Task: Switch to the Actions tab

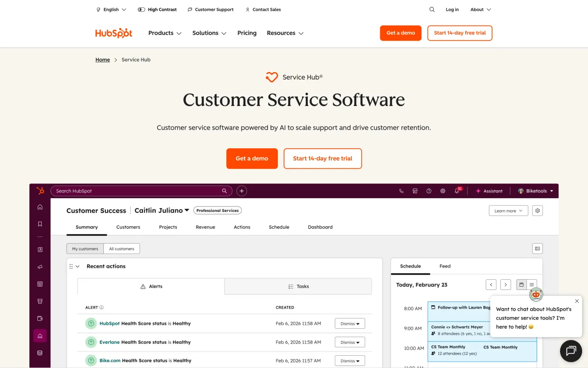Action: point(242,227)
